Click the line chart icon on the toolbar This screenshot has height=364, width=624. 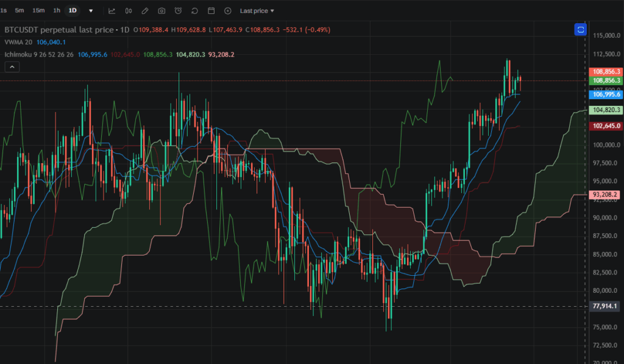point(112,10)
